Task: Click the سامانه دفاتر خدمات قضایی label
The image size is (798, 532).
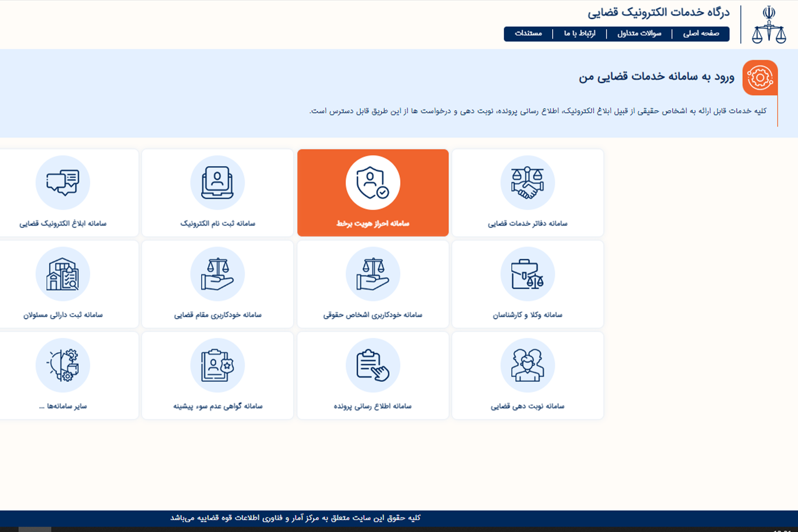Action: [x=528, y=224]
